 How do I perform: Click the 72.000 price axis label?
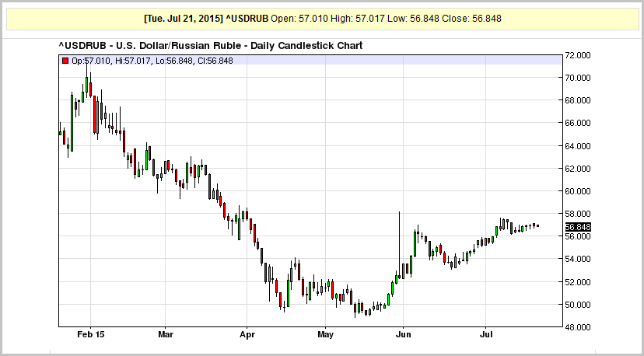(578, 55)
